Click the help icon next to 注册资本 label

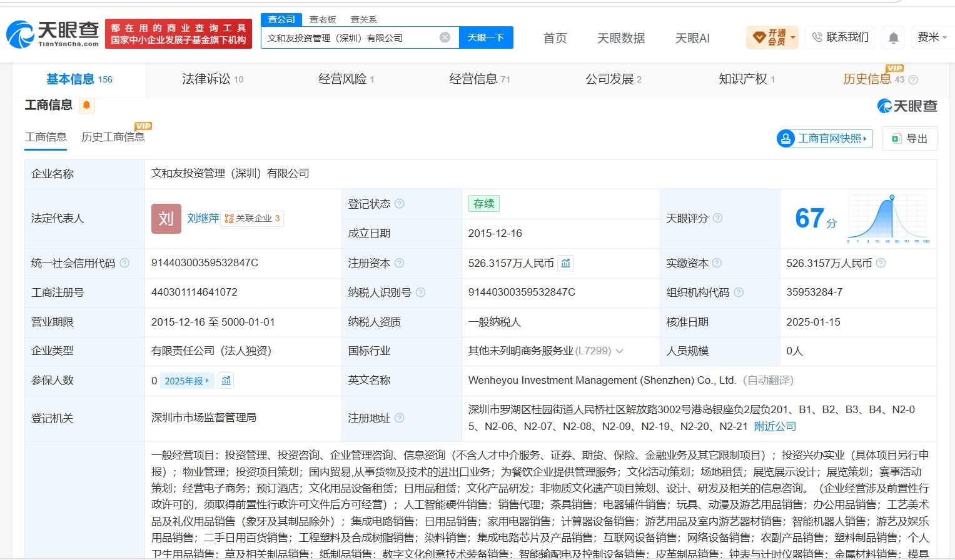point(399,263)
